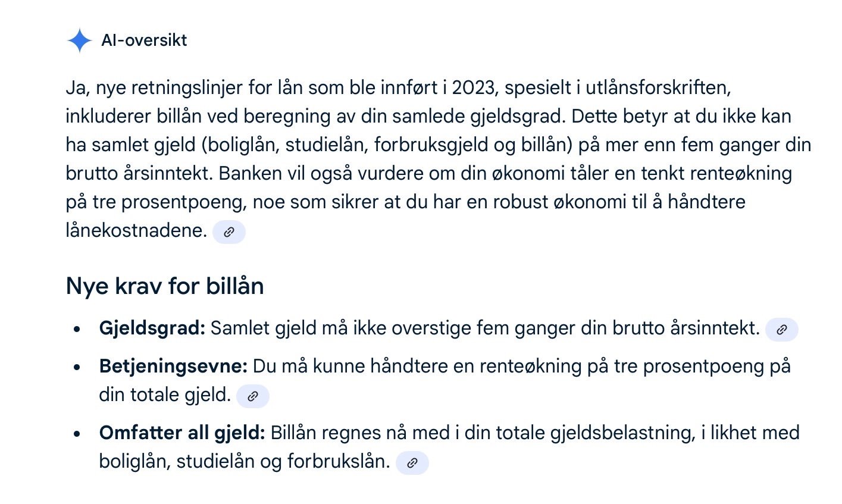Click the 'Nye krav for billån' heading
The height and width of the screenshot is (504, 842).
click(165, 286)
